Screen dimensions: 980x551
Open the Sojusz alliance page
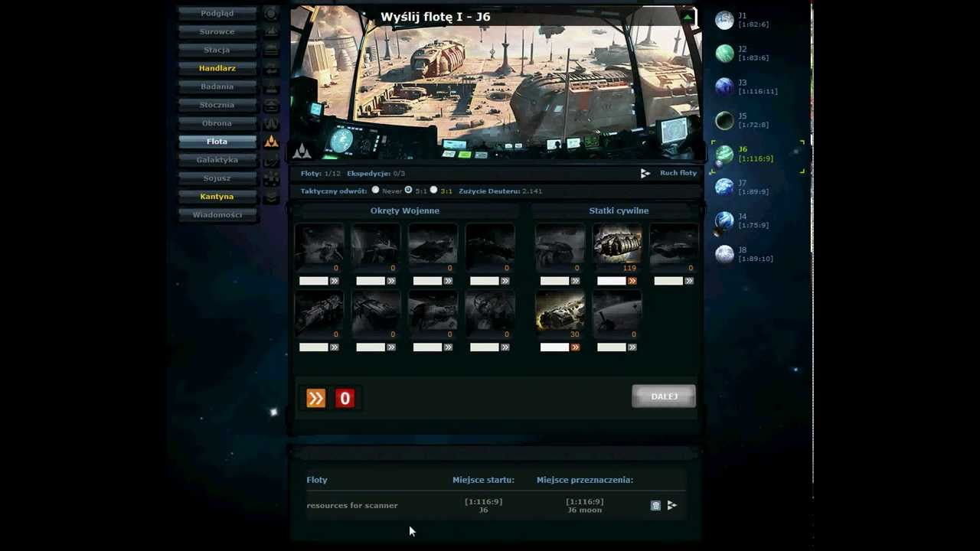[x=217, y=178]
